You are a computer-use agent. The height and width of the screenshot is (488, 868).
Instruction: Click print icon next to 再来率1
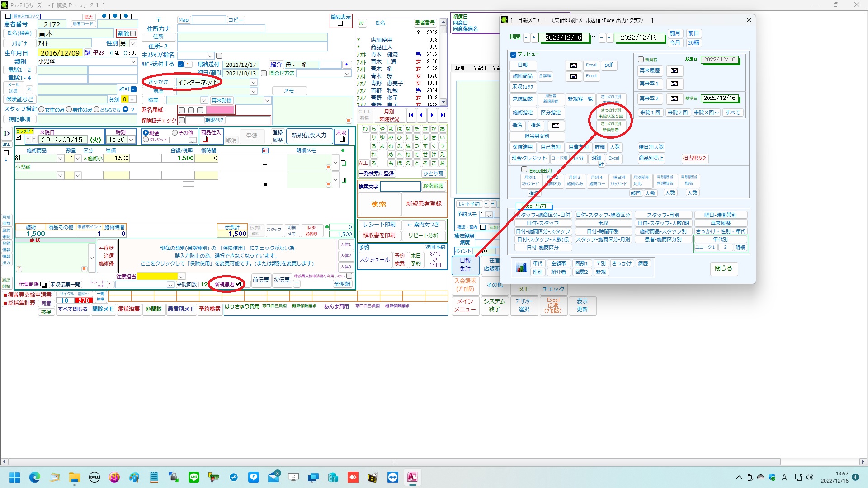pyautogui.click(x=674, y=84)
